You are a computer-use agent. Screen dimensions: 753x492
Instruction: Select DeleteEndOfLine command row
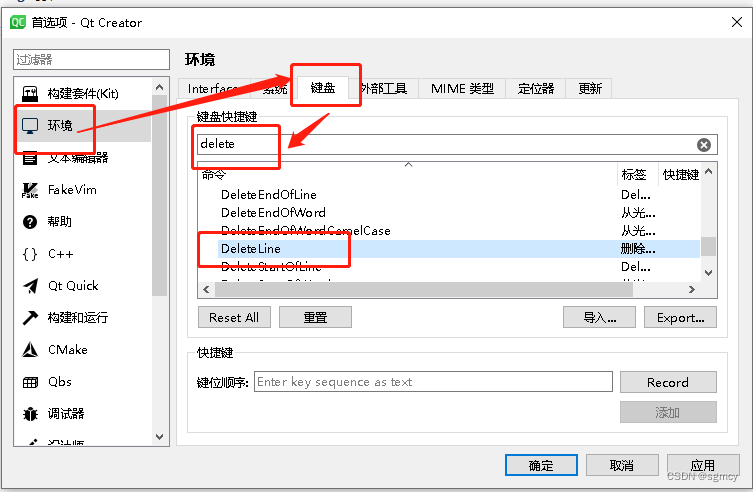(449, 195)
